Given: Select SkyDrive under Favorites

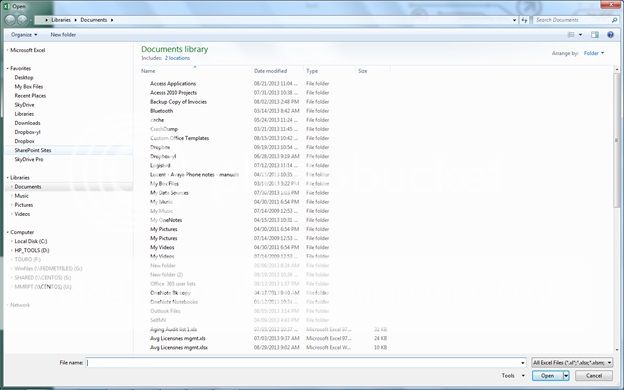Looking at the screenshot, I should 24,105.
